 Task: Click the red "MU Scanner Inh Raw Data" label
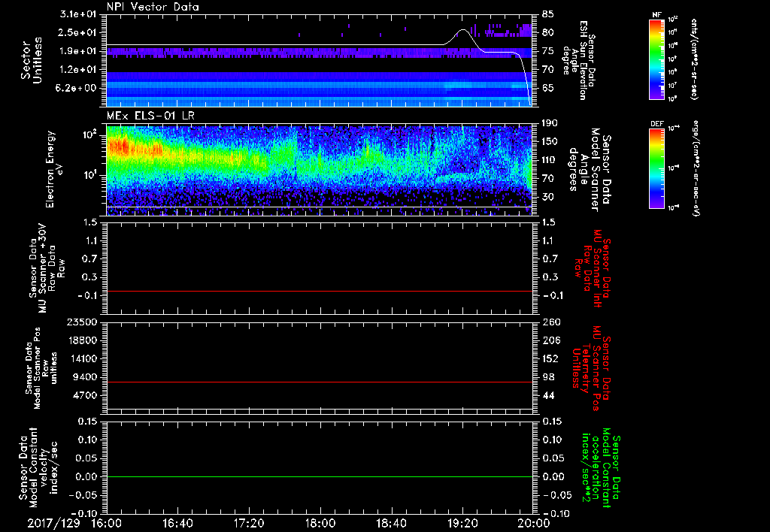[594, 268]
